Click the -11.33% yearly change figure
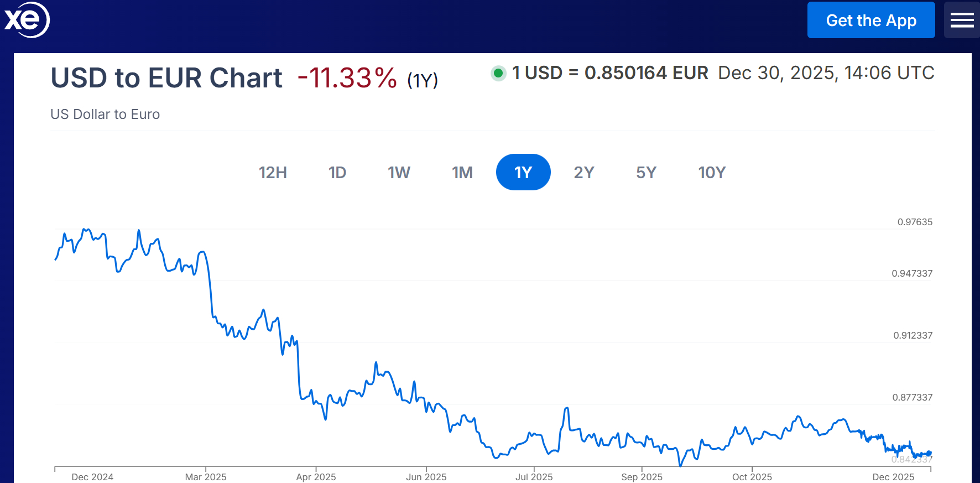Viewport: 980px width, 483px height. coord(347,78)
